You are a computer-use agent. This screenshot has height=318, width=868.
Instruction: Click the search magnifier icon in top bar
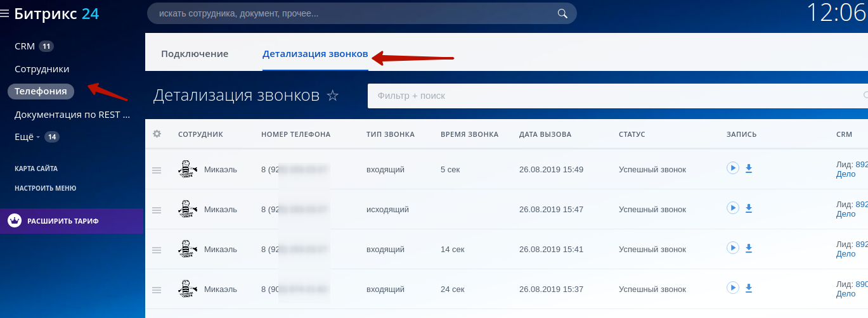coord(562,13)
